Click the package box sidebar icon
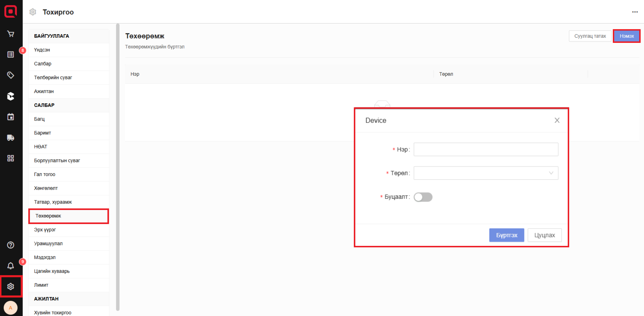Screen dimensions: 644x316 tap(11, 96)
